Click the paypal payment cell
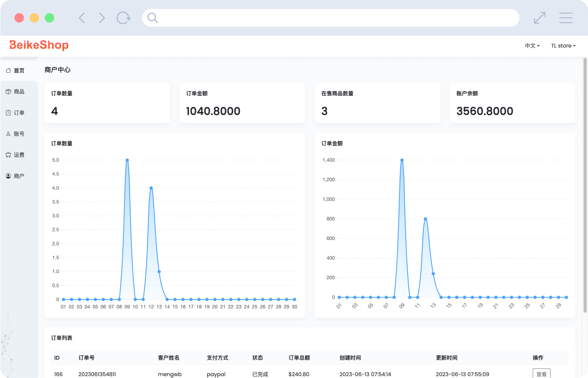 [x=216, y=374]
